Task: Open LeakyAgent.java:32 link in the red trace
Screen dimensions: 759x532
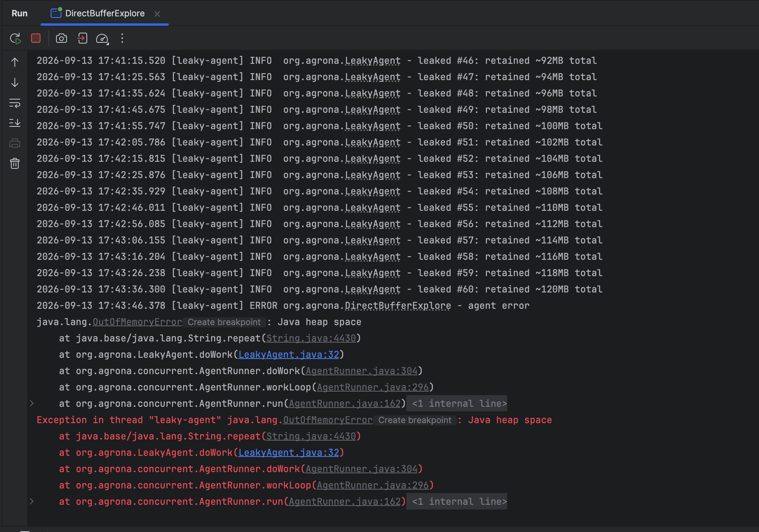Action: pos(289,453)
